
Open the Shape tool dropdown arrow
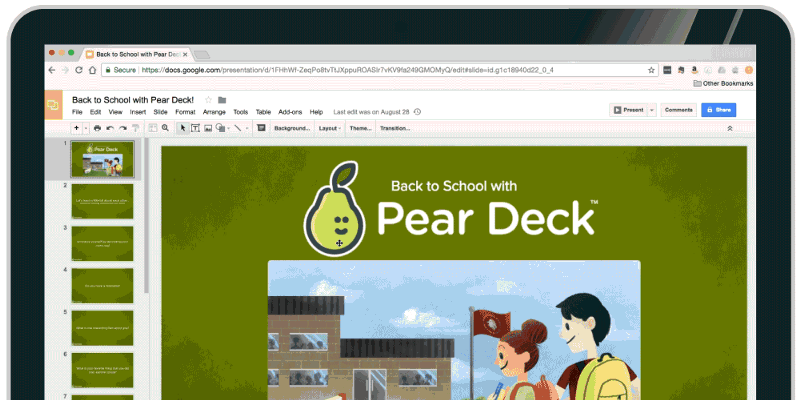tap(229, 129)
